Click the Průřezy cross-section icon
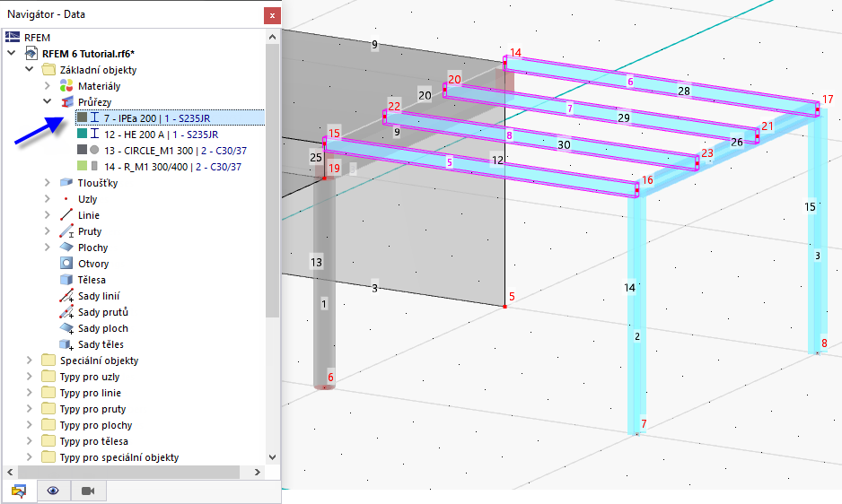This screenshot has width=842, height=504. click(x=66, y=102)
